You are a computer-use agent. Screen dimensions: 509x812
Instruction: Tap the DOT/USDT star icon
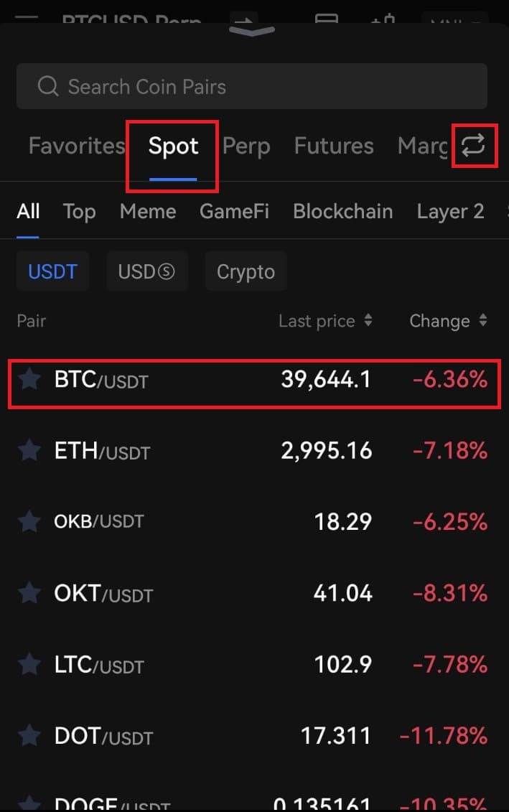pyautogui.click(x=29, y=735)
